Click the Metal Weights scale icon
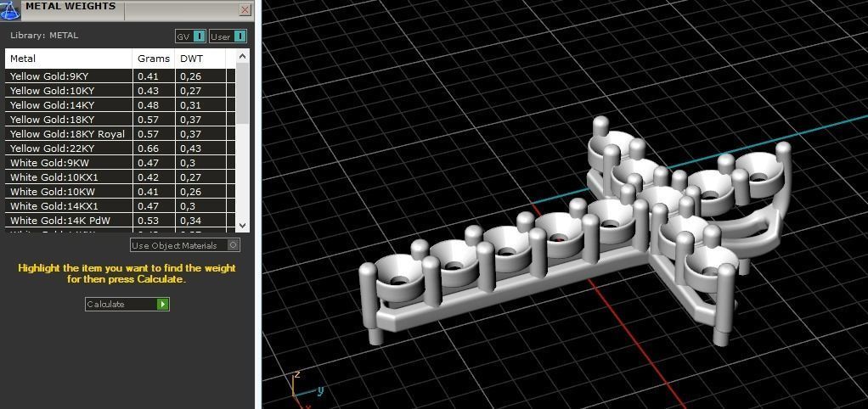 (10, 10)
